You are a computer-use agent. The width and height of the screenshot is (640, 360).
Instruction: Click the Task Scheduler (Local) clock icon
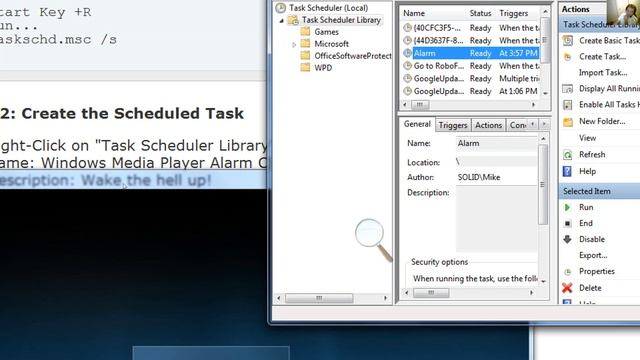[280, 8]
